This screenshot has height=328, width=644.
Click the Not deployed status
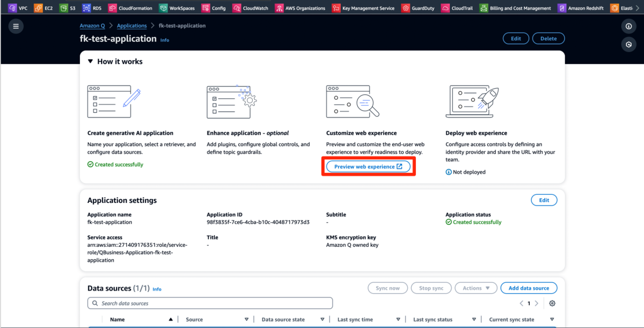466,172
